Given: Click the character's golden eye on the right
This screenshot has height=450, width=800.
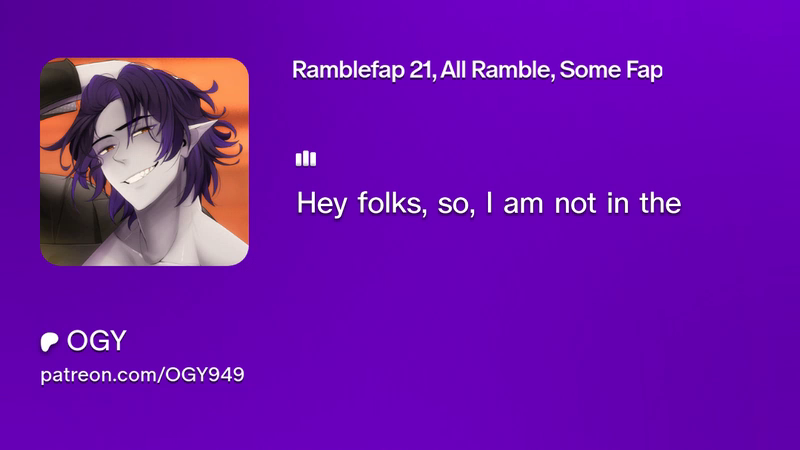Looking at the screenshot, I should [x=143, y=132].
